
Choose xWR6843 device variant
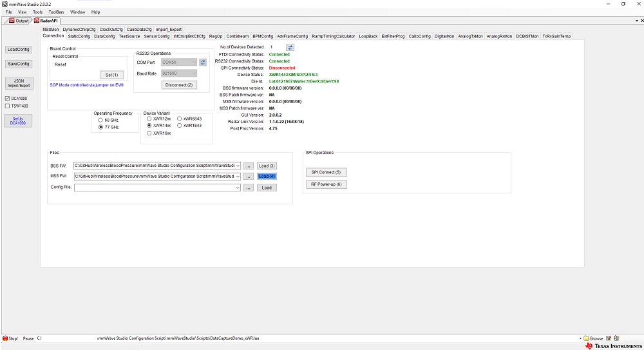pos(180,119)
